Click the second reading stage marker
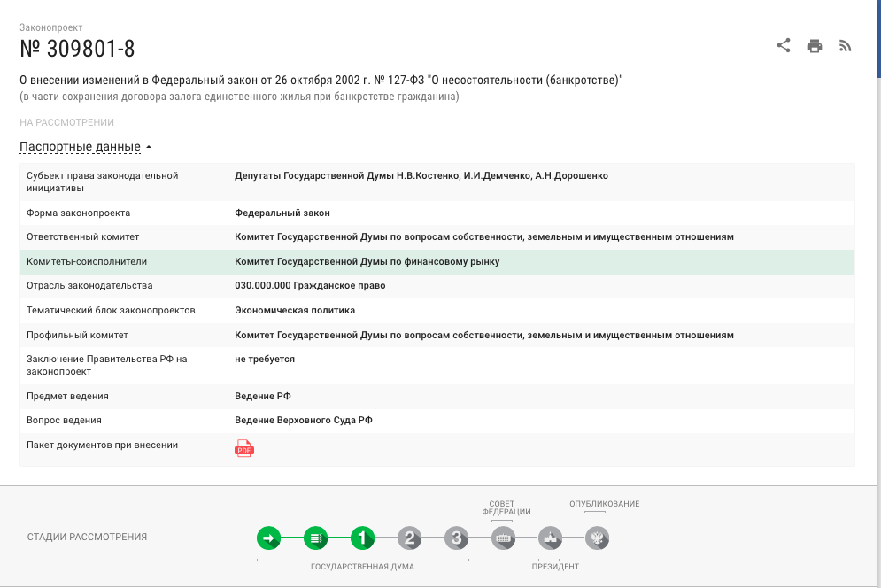 (x=409, y=538)
